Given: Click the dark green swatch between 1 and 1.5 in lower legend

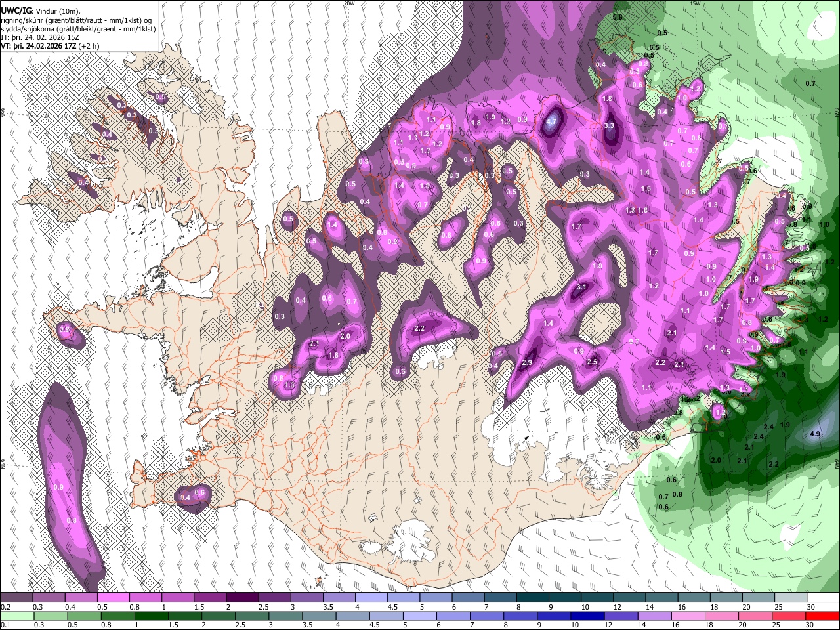Looking at the screenshot, I should [x=151, y=616].
